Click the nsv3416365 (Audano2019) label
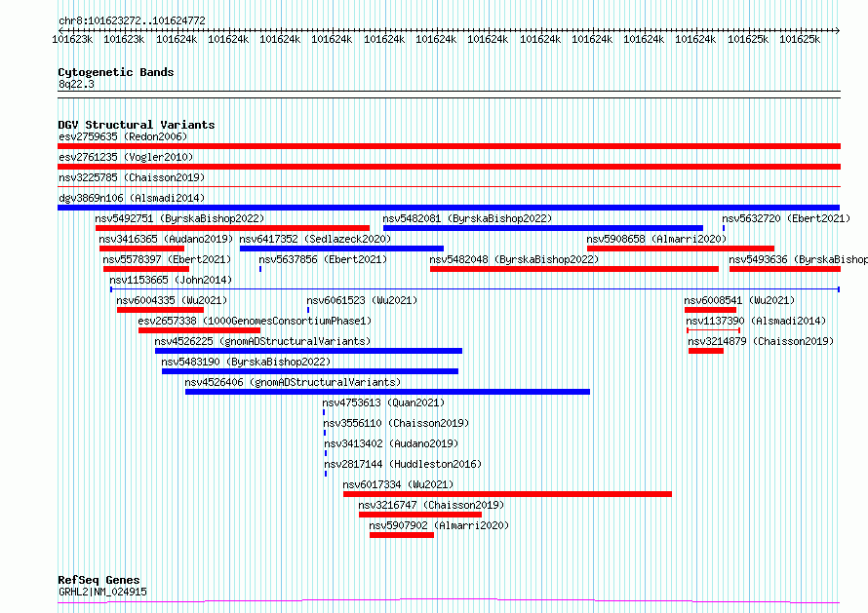The image size is (868, 613). click(166, 239)
